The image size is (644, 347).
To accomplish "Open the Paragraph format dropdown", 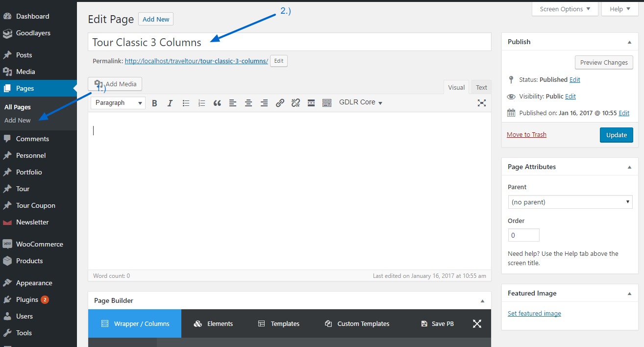I will click(118, 103).
